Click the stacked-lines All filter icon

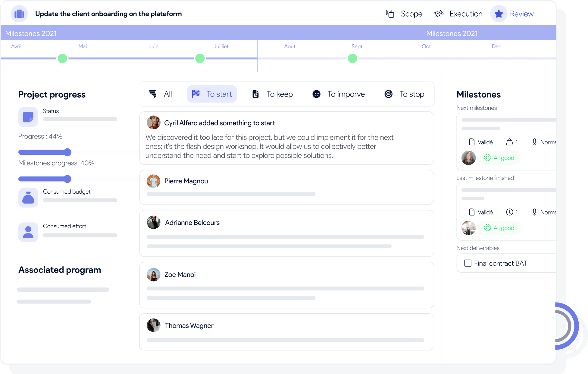(153, 94)
